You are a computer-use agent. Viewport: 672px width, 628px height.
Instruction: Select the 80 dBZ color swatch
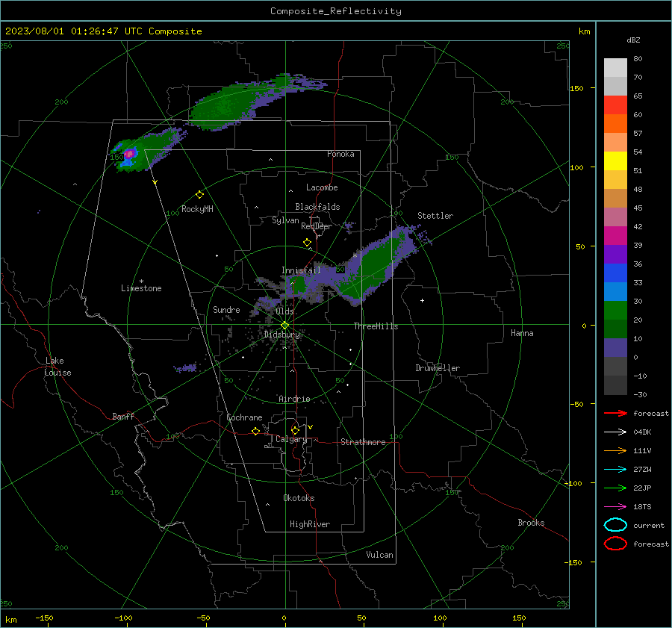(x=615, y=67)
